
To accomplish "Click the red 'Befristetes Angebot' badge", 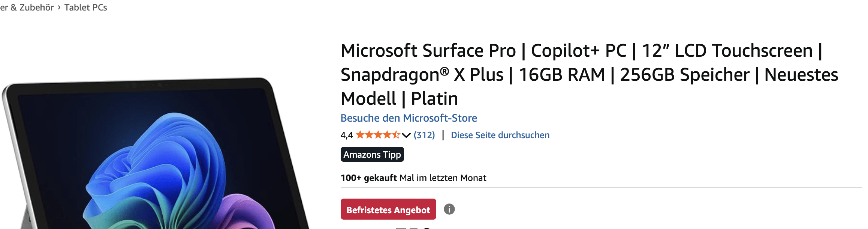I will click(x=388, y=209).
